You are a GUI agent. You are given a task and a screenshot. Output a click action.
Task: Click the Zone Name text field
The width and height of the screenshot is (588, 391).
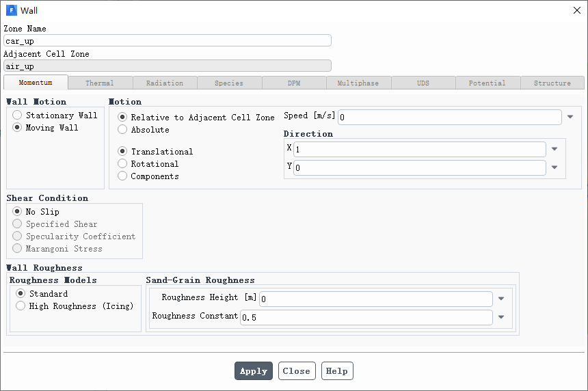click(167, 41)
